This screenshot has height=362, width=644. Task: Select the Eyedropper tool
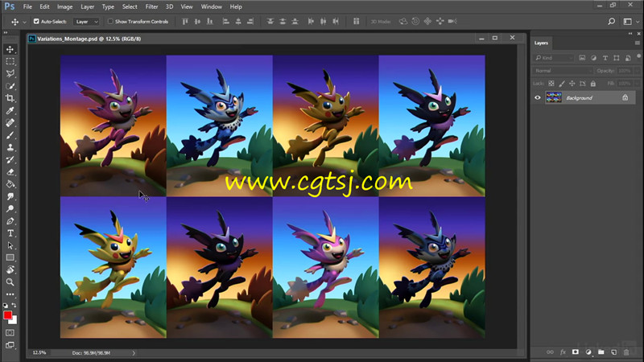pyautogui.click(x=10, y=110)
